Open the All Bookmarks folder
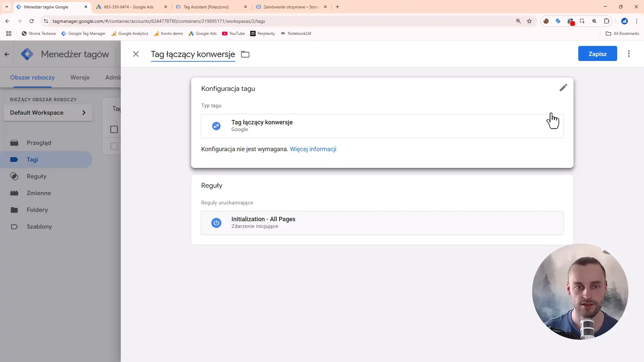 622,34
